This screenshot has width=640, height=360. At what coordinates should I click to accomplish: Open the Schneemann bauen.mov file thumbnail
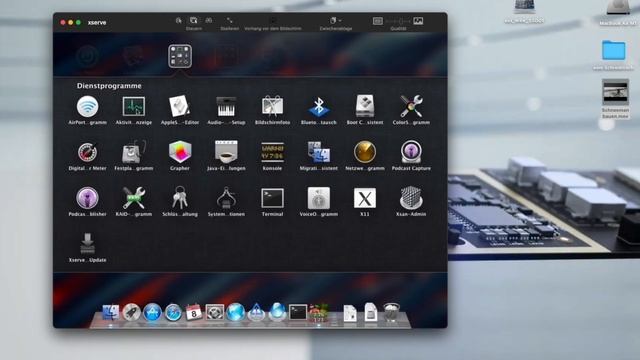click(615, 92)
